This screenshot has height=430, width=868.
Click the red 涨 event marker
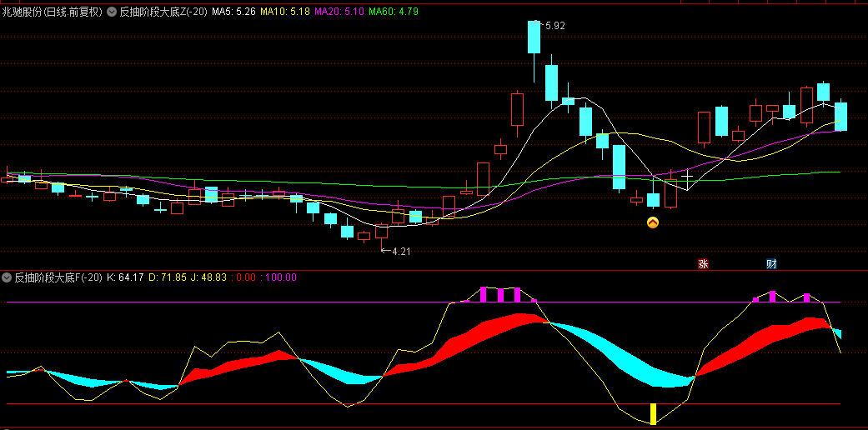703,264
